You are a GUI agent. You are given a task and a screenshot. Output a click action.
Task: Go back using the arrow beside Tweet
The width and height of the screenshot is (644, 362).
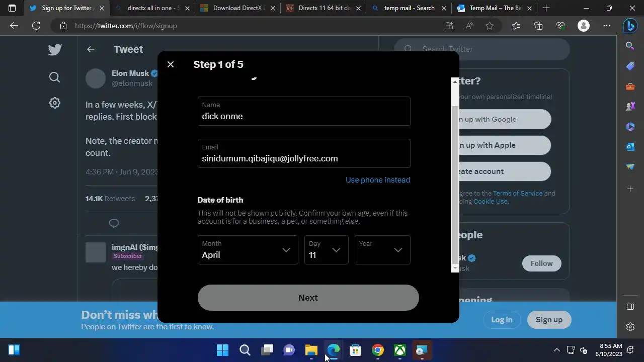[91, 49]
